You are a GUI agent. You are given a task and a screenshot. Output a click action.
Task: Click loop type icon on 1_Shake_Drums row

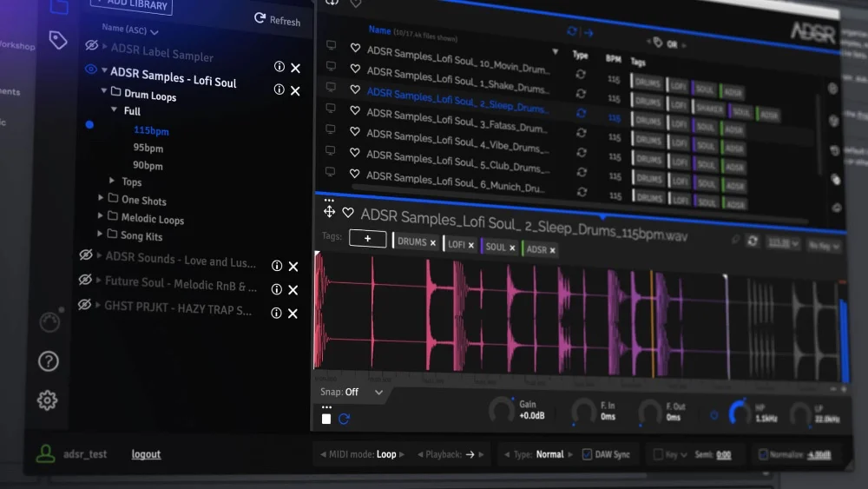click(581, 94)
